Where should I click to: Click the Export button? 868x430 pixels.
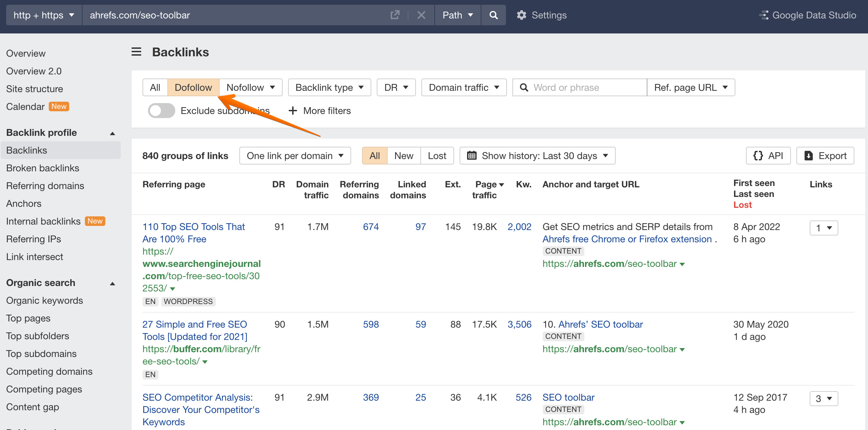(825, 156)
